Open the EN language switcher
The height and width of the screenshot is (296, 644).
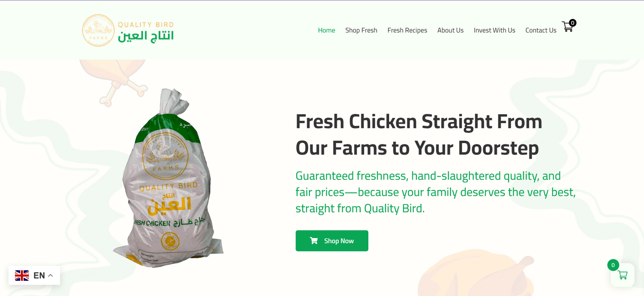coord(34,275)
